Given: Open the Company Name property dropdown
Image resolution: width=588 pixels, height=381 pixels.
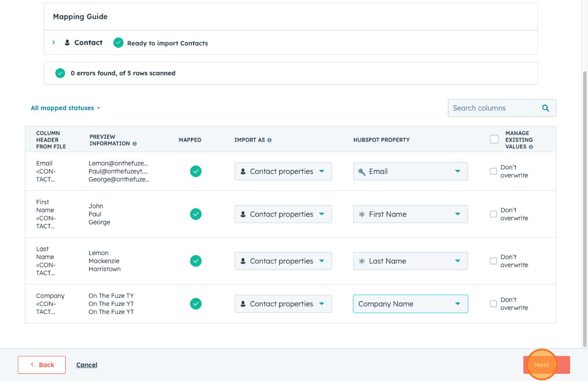Looking at the screenshot, I should [x=410, y=304].
